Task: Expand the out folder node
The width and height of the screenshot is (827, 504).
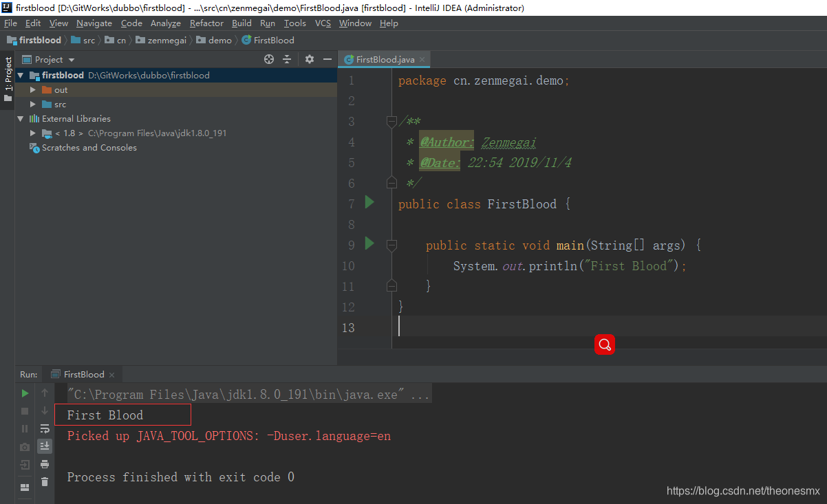Action: pos(33,90)
